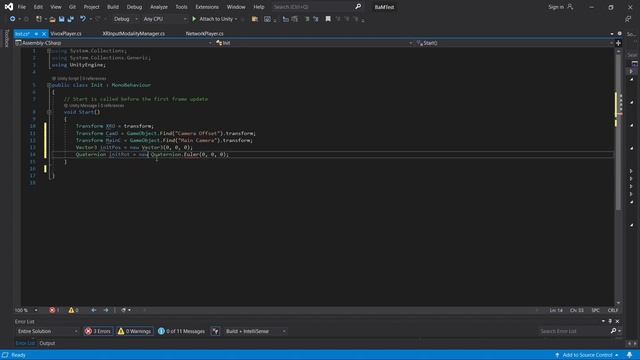Click the editor vertical scrollbar thumb

[x=618, y=131]
